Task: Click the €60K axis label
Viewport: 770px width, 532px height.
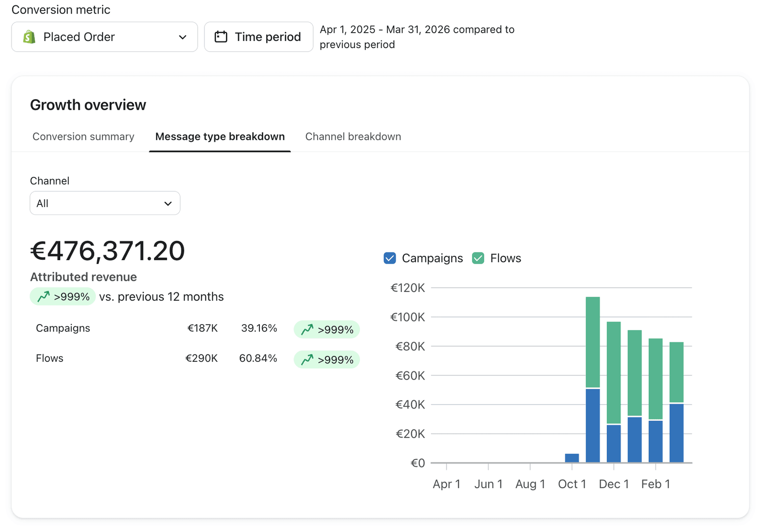Action: 410,376
